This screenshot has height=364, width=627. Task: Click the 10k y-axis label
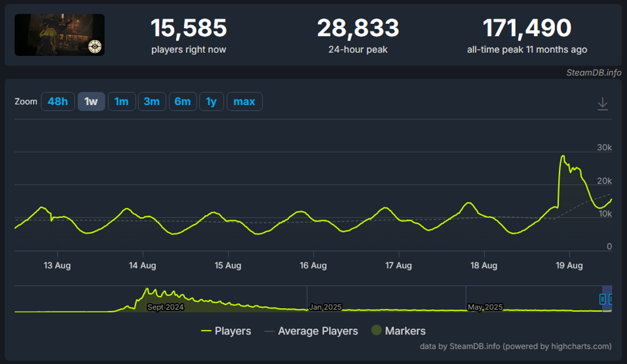(605, 214)
